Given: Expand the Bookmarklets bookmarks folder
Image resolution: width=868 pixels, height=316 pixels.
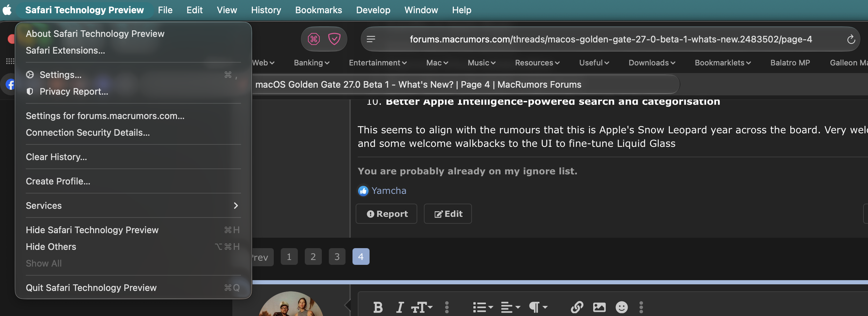Looking at the screenshot, I should [x=723, y=63].
